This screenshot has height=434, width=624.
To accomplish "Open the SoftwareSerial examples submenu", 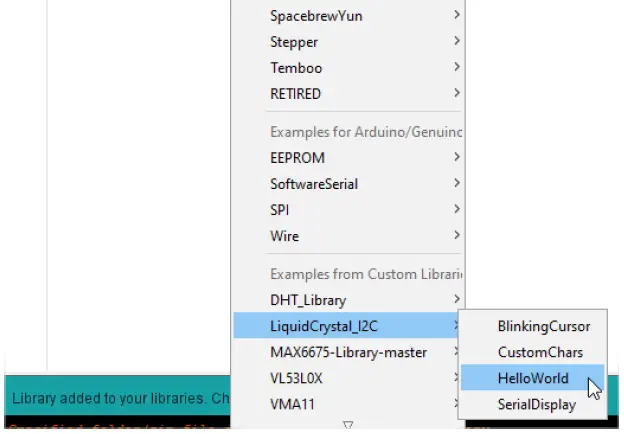I will tap(348, 184).
